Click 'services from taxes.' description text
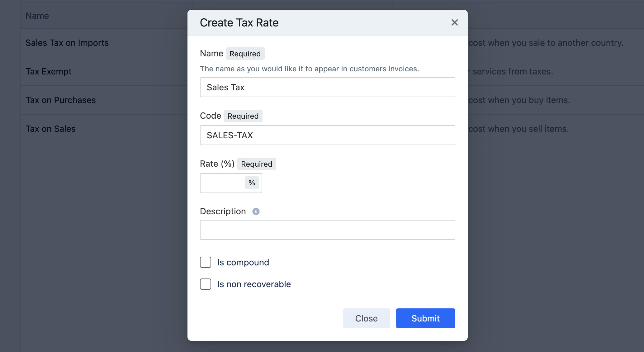644x352 pixels. pos(513,71)
